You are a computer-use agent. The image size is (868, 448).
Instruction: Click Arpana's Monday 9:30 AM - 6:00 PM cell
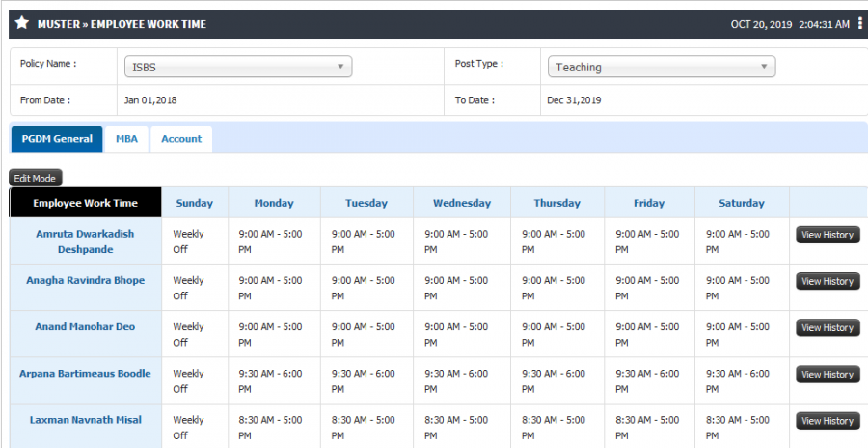click(x=274, y=381)
